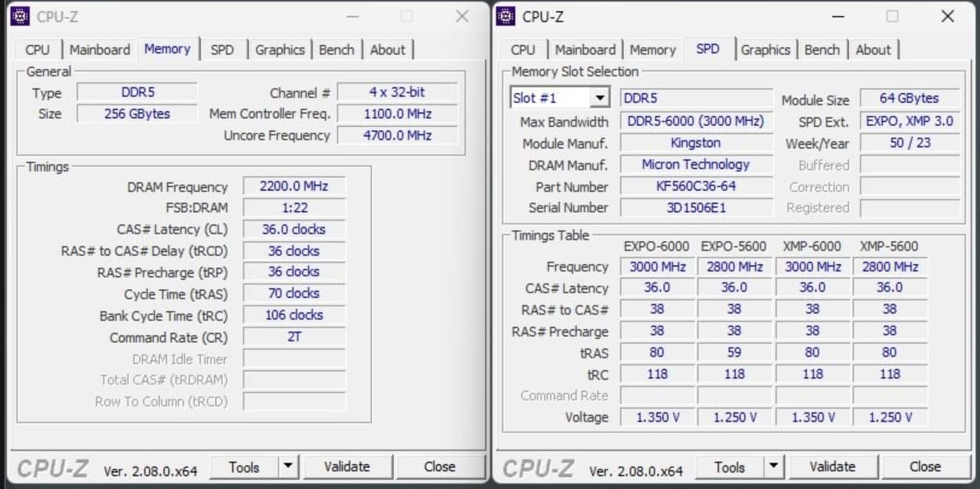Image resolution: width=980 pixels, height=489 pixels.
Task: Open Memory tab in right window
Action: [x=652, y=50]
